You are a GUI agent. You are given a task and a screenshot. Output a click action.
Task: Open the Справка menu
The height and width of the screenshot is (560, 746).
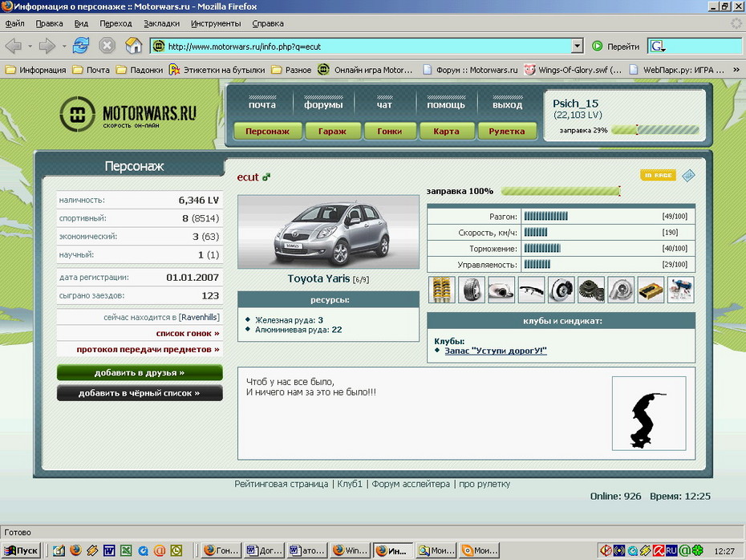point(268,23)
